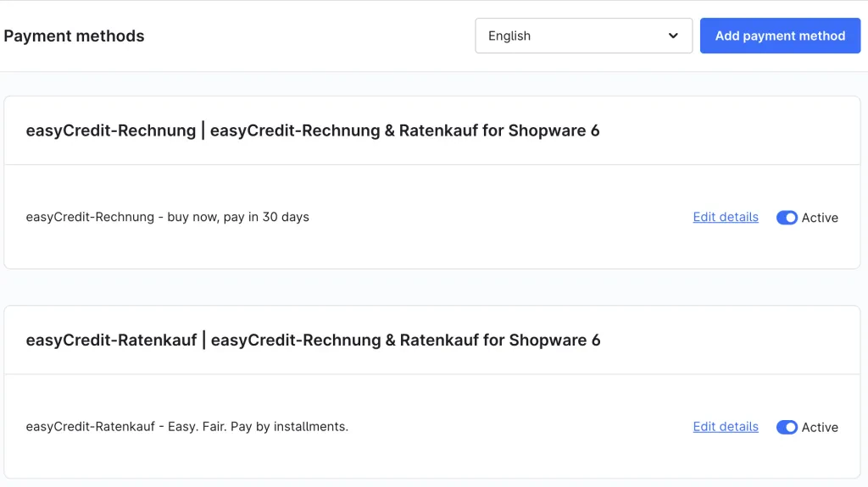Click the Payment methods heading

(75, 36)
